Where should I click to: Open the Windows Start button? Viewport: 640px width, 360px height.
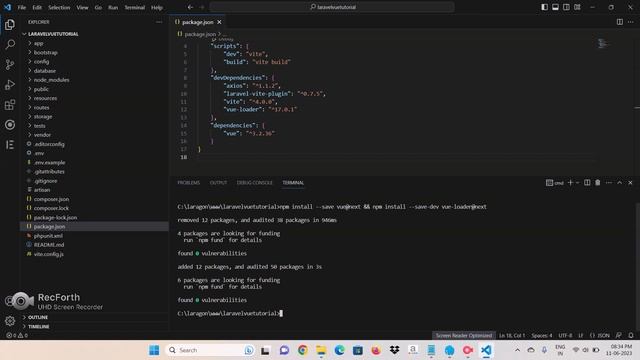click(154, 350)
